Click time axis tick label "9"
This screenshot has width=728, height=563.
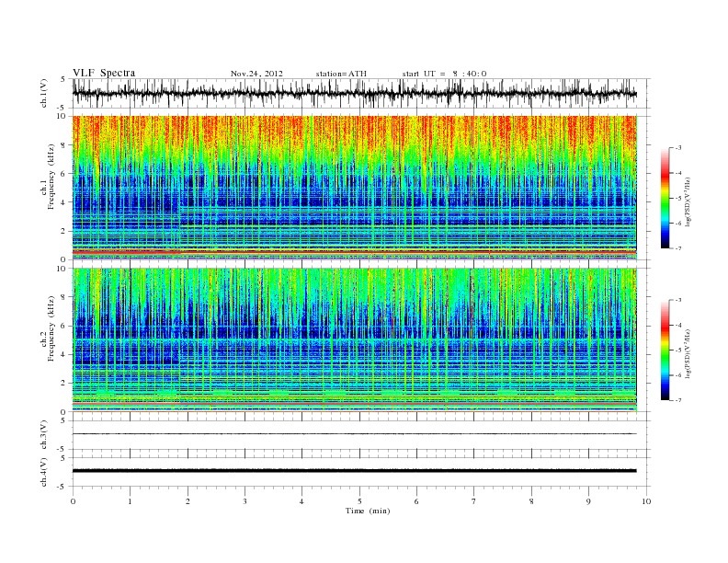(588, 501)
